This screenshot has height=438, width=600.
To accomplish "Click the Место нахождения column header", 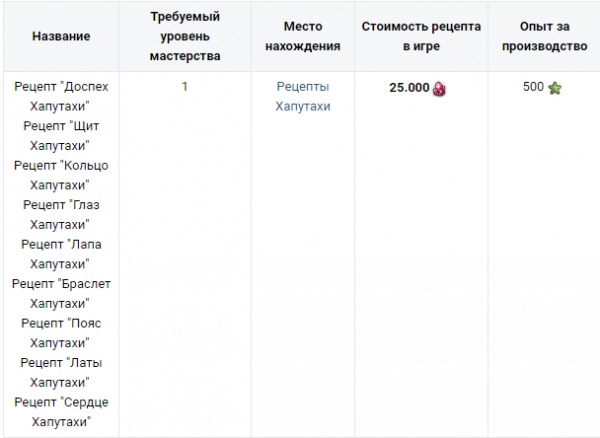I will point(303,37).
